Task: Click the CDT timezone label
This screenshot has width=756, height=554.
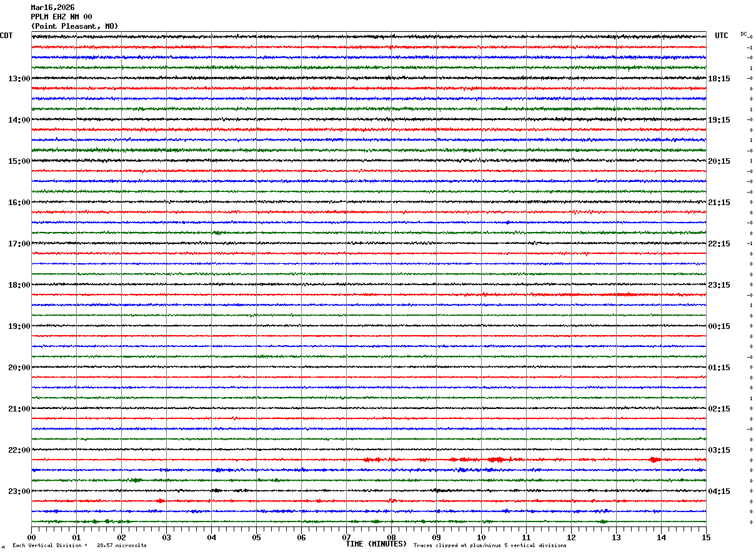Action: (6, 36)
